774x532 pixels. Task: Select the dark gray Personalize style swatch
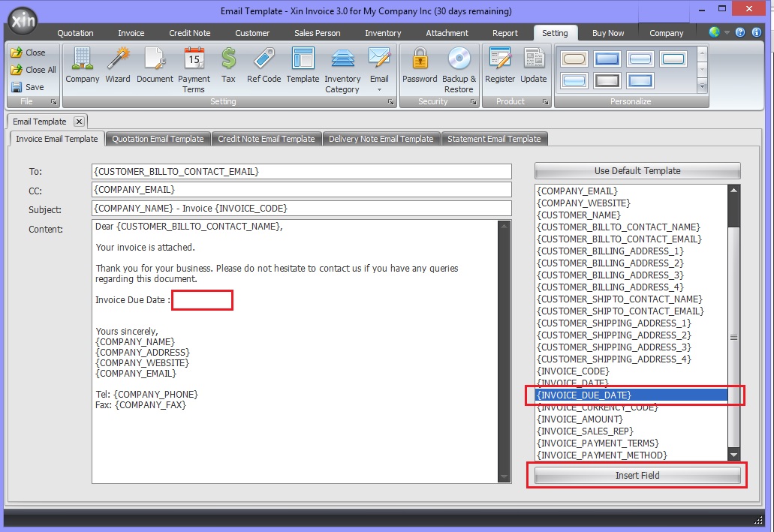tap(607, 80)
